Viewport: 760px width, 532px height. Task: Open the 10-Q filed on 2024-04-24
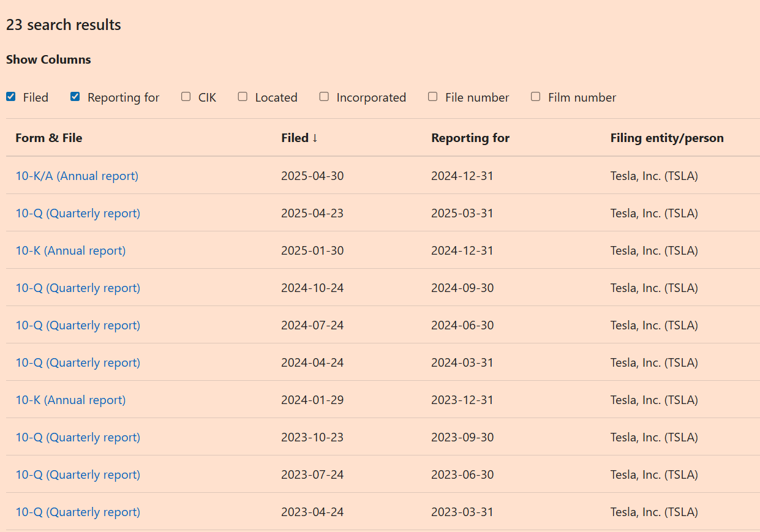click(78, 362)
